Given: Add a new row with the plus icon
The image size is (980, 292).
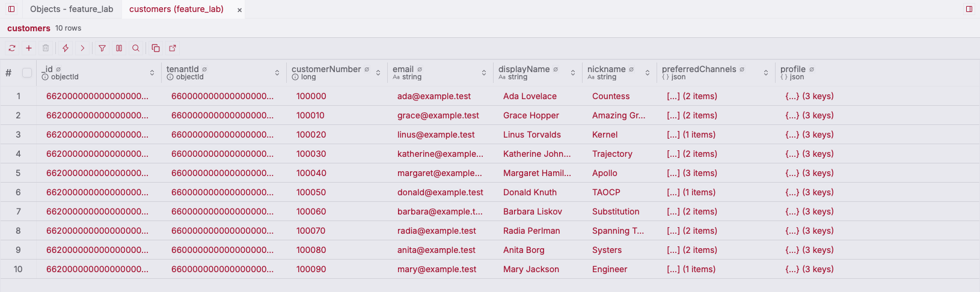Looking at the screenshot, I should tap(29, 48).
